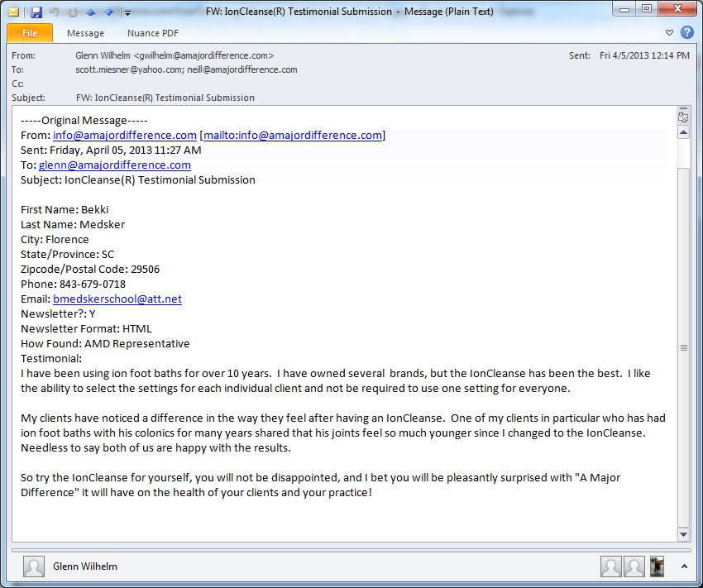703x588 pixels.
Task: Click Glenn Wilhelm contact photo in People Pane
Action: click(x=34, y=567)
